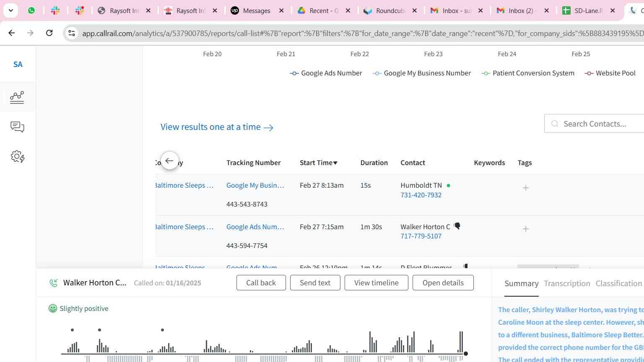Click the third highlight dot above the waveform

[x=162, y=330]
